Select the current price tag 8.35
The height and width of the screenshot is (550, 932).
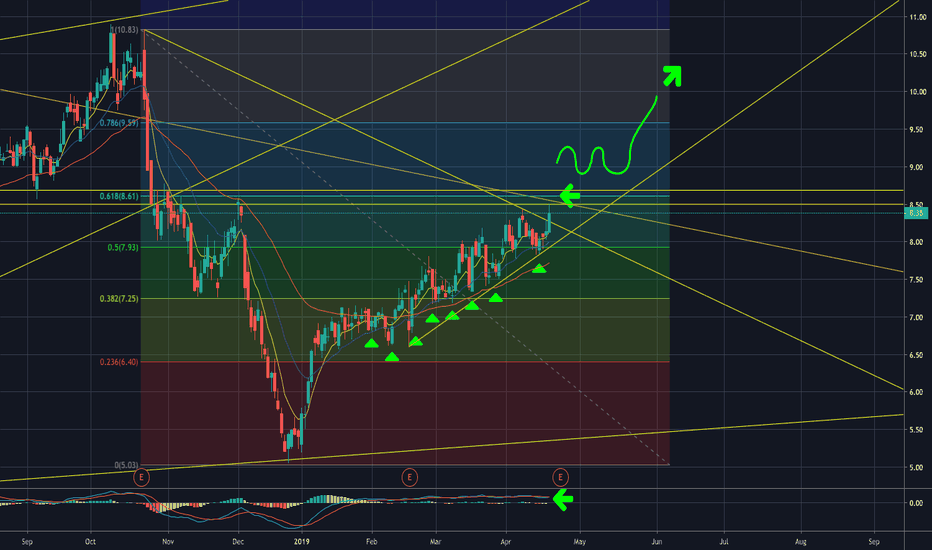(916, 213)
